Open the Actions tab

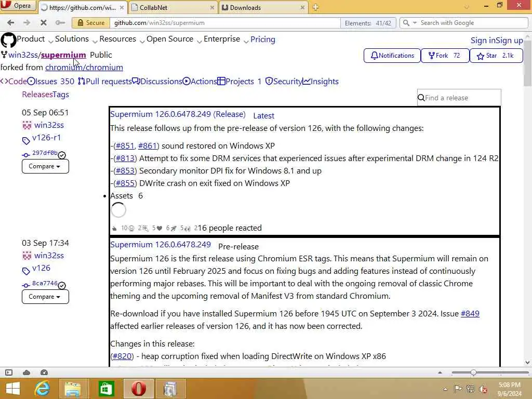(200, 82)
